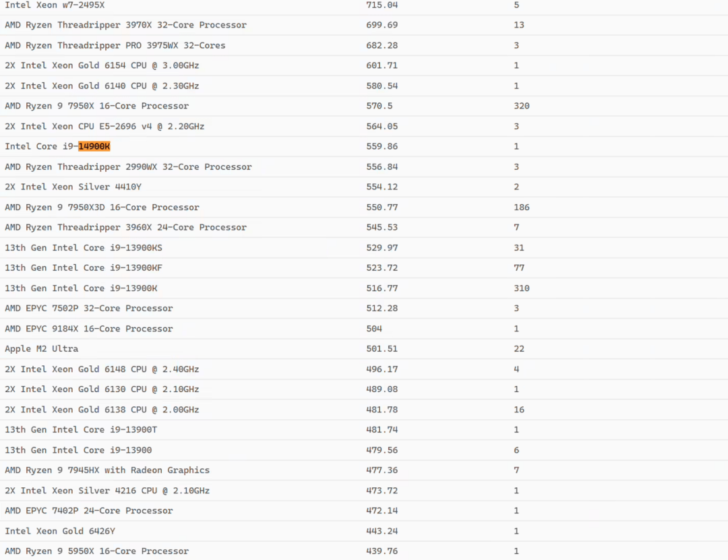Screen dimensions: 728x560
Task: Click the Apple M2 Ultra count 22
Action: 519,348
